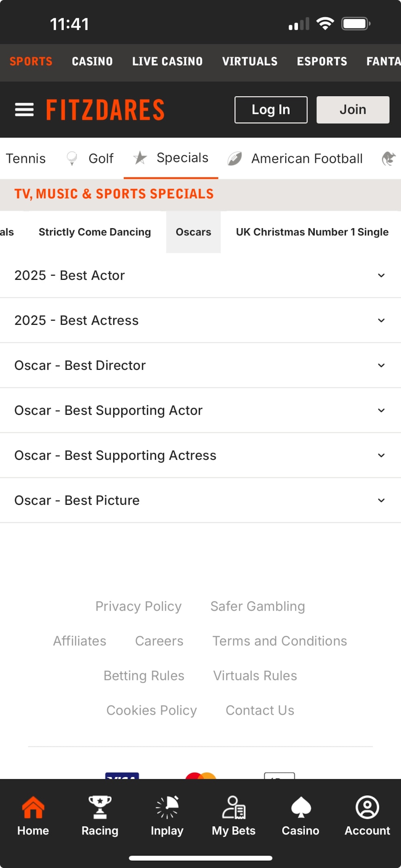Open the Safer Gambling link
The image size is (401, 868).
258,606
